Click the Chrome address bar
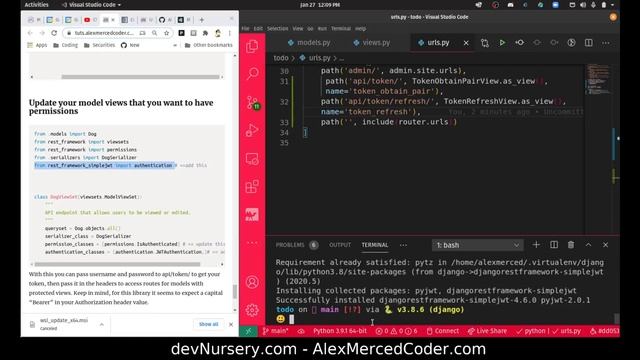 point(104,33)
